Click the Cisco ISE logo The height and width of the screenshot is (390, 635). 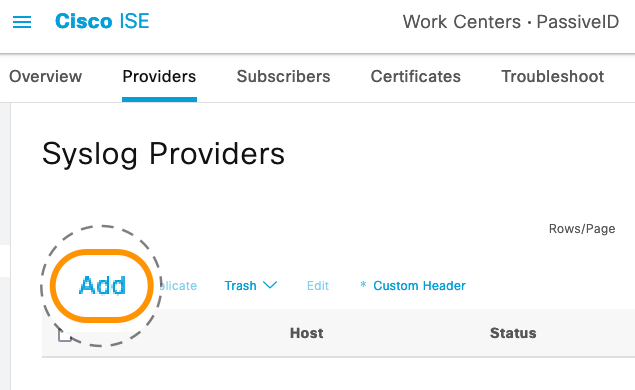102,21
